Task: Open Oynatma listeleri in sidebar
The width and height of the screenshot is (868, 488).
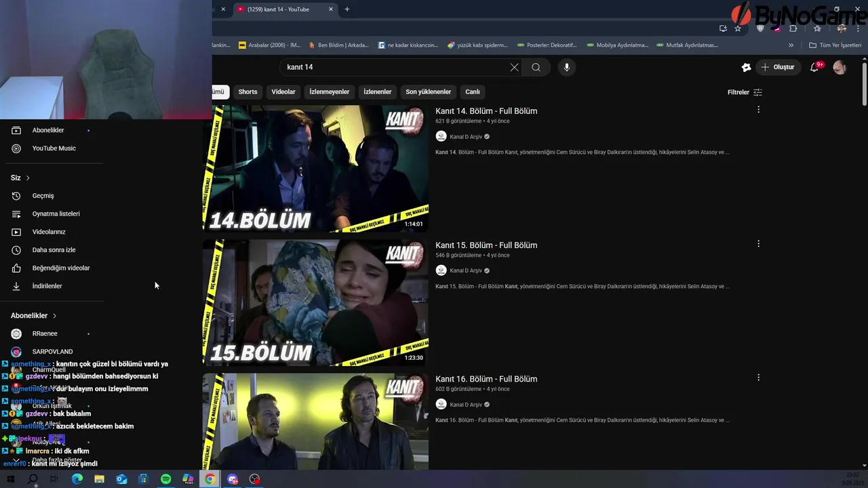Action: click(x=54, y=213)
